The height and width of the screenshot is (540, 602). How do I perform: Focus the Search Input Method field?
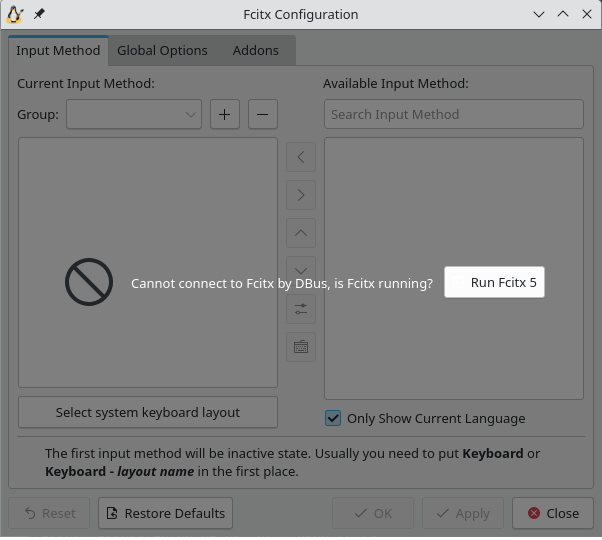[x=454, y=114]
